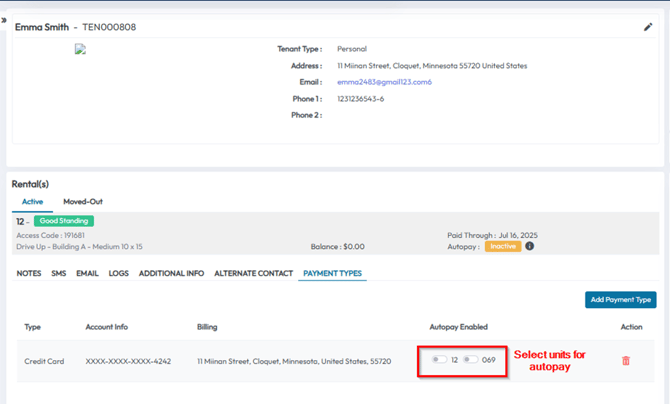The height and width of the screenshot is (404, 670).
Task: Open the SMS tab
Action: point(58,273)
